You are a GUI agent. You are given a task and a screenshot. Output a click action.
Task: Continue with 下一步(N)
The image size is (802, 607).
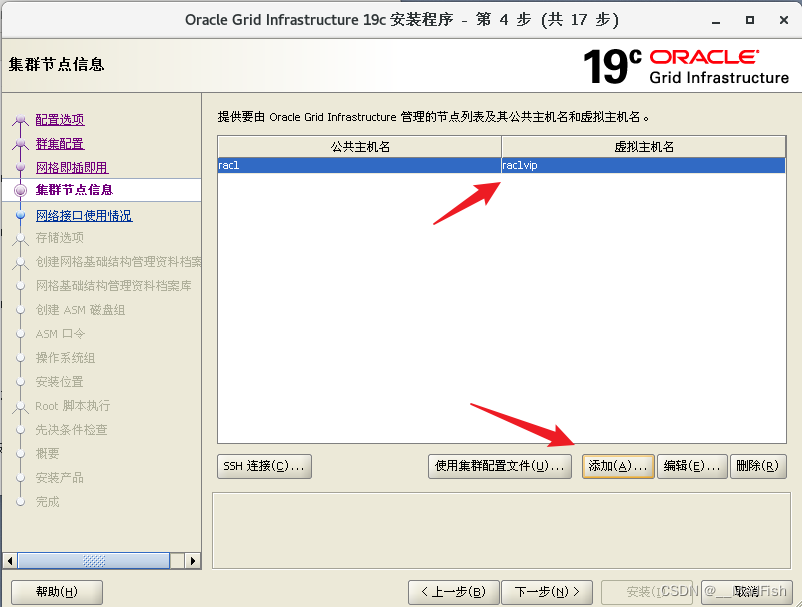pyautogui.click(x=547, y=592)
